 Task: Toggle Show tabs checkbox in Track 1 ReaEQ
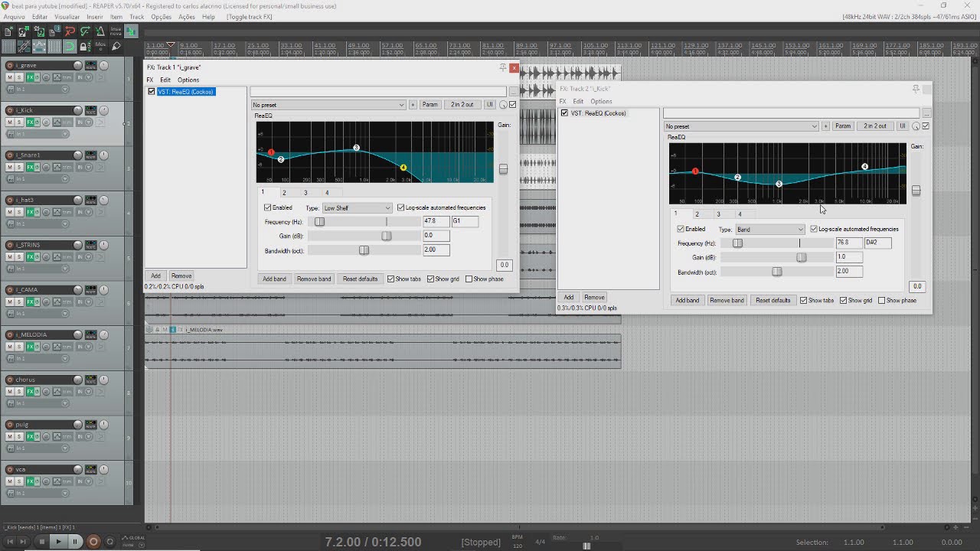tap(391, 279)
